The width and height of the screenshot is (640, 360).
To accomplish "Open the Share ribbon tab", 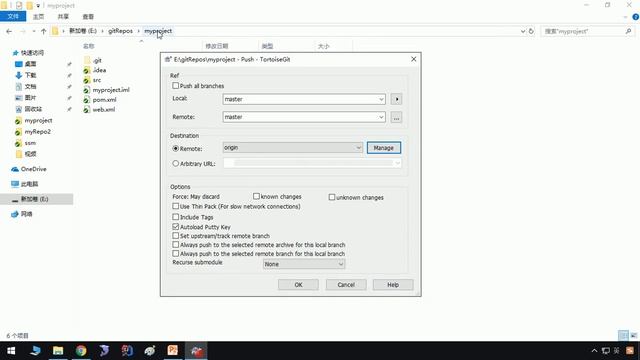I will point(63,17).
